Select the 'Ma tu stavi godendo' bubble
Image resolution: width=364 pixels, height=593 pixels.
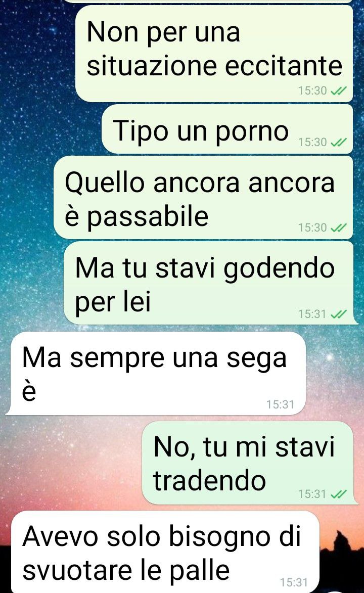click(x=211, y=283)
